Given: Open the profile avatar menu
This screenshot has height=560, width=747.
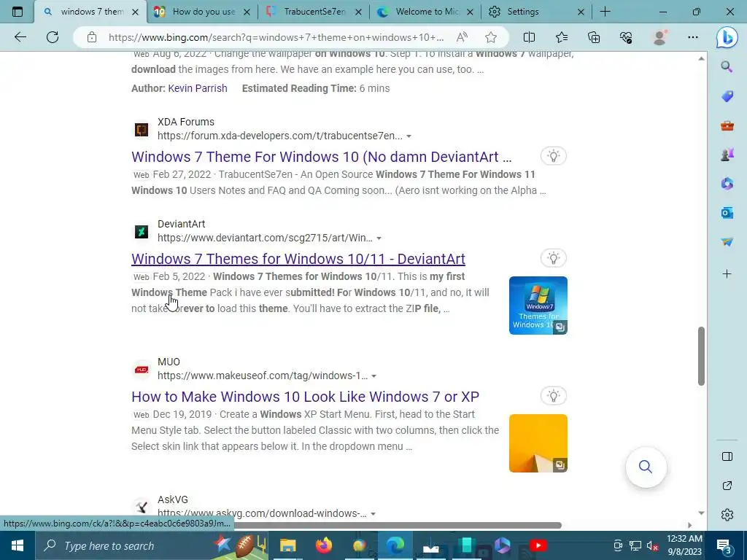Looking at the screenshot, I should [x=659, y=37].
